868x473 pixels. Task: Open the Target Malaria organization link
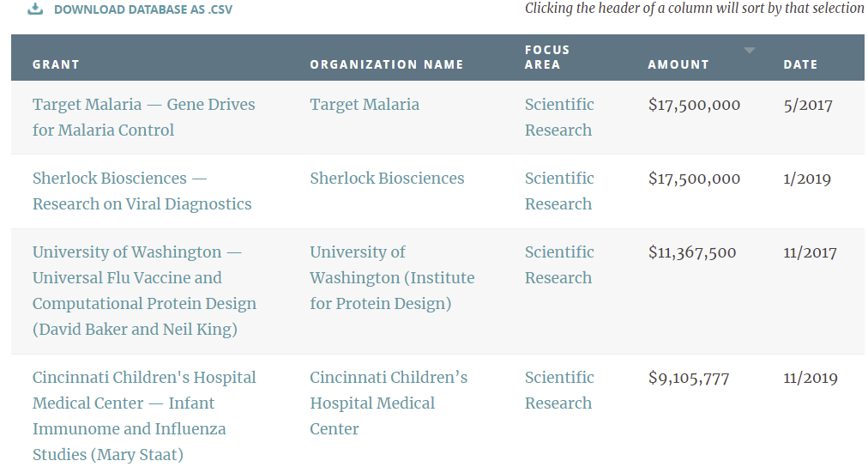(x=365, y=105)
